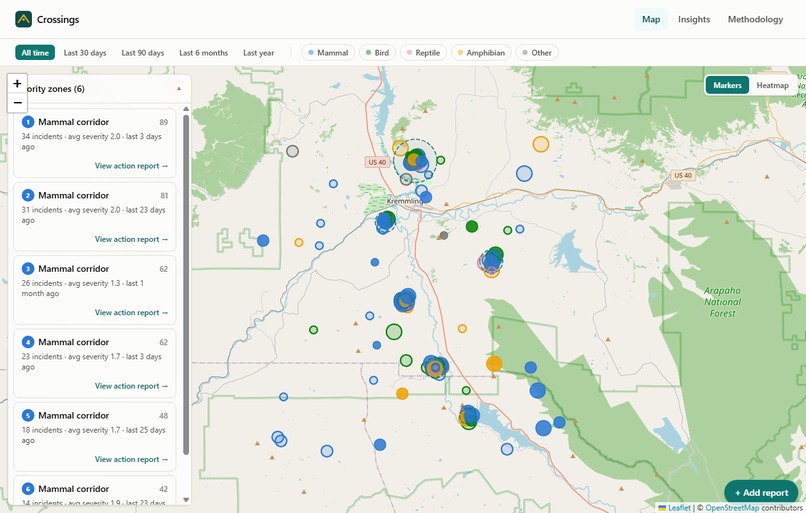This screenshot has width=806, height=513.
Task: Select zone 2 number badge
Action: (x=28, y=195)
